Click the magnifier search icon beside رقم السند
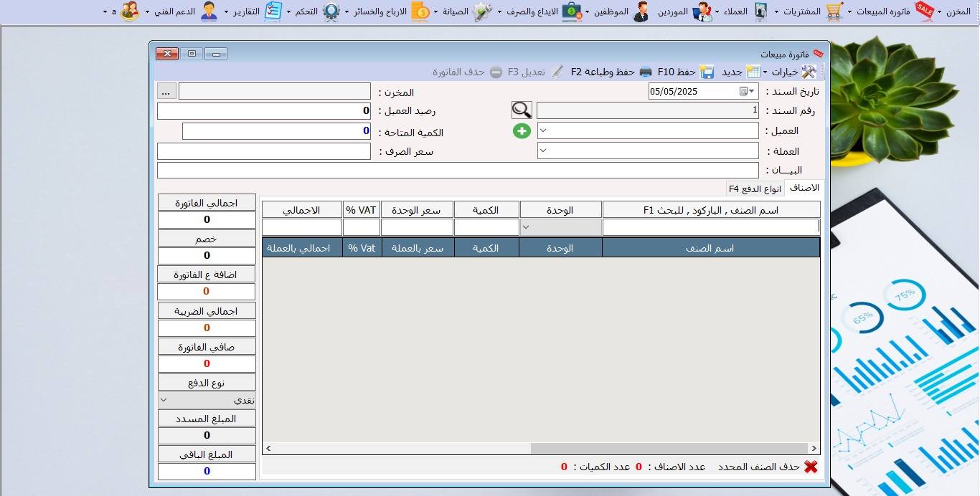The image size is (980, 496). coord(522,110)
